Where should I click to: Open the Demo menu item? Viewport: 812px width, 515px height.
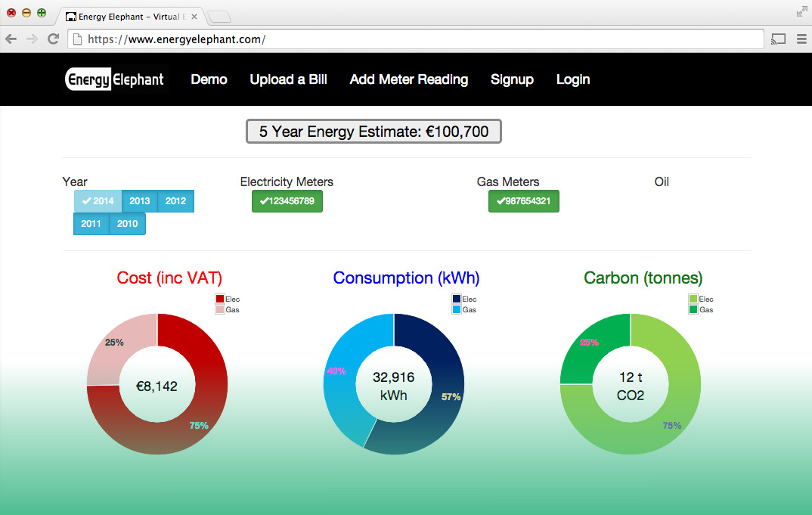pos(209,79)
